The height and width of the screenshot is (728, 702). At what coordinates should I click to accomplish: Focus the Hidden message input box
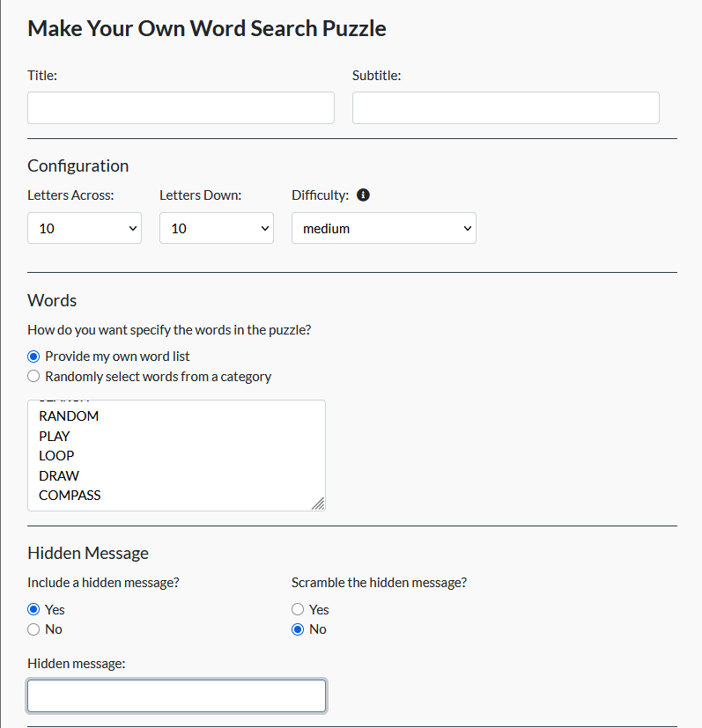pyautogui.click(x=176, y=695)
